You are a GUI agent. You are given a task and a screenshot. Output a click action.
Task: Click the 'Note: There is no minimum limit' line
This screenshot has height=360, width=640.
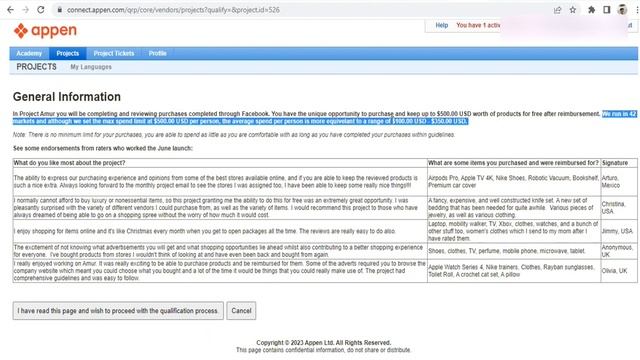pyautogui.click(x=234, y=135)
